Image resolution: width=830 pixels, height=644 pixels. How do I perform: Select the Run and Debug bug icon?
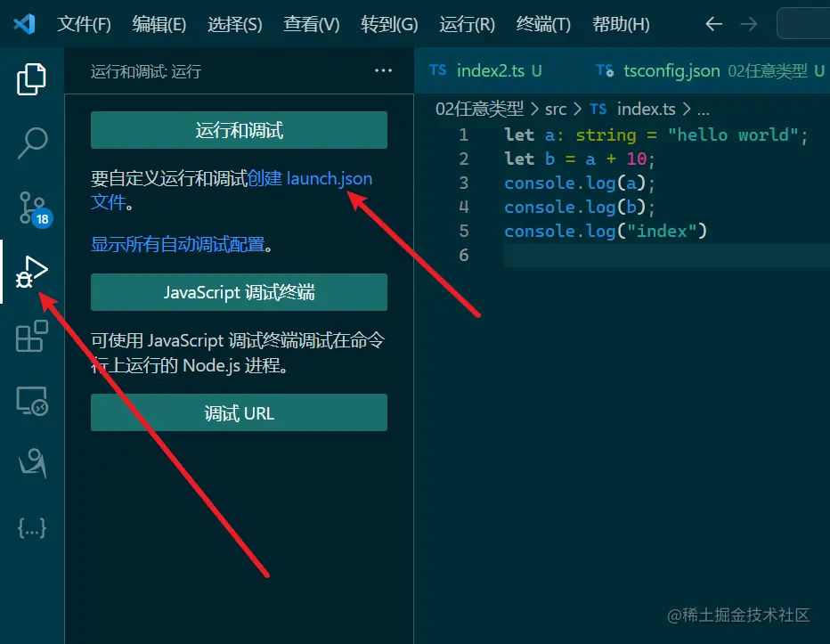(30, 272)
